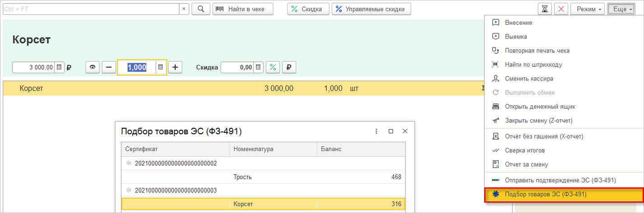
Task: Click the hourglass icon button
Action: click(x=545, y=9)
